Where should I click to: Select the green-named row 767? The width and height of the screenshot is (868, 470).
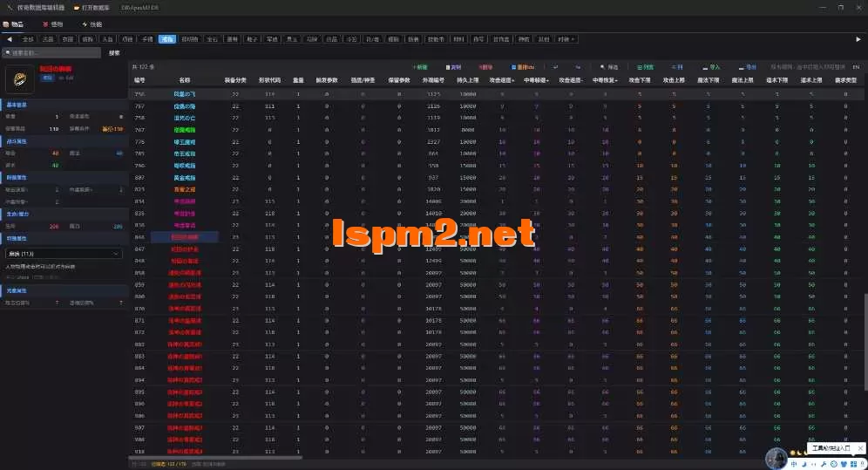pyautogui.click(x=497, y=130)
